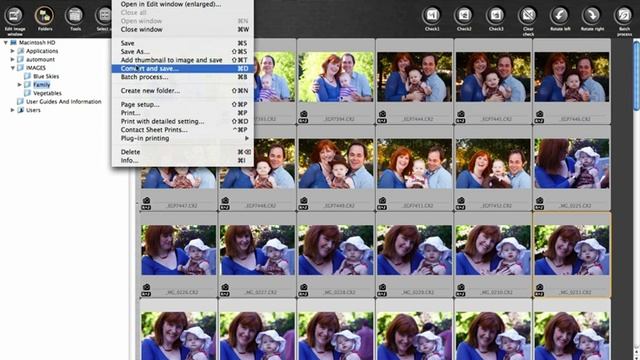
Task: Select the Vegetables folder
Action: pyautogui.click(x=47, y=93)
